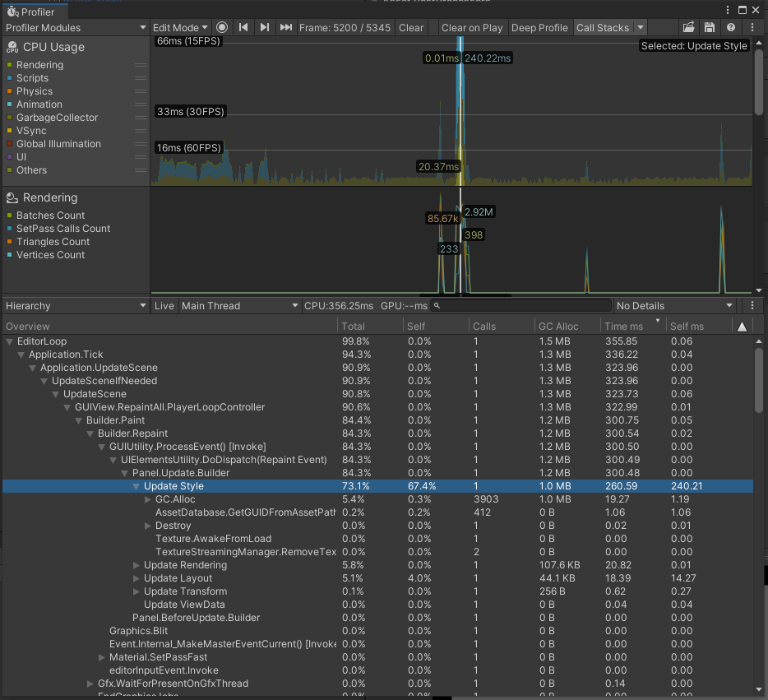Open the load profile data icon
The height and width of the screenshot is (700, 768).
688,27
